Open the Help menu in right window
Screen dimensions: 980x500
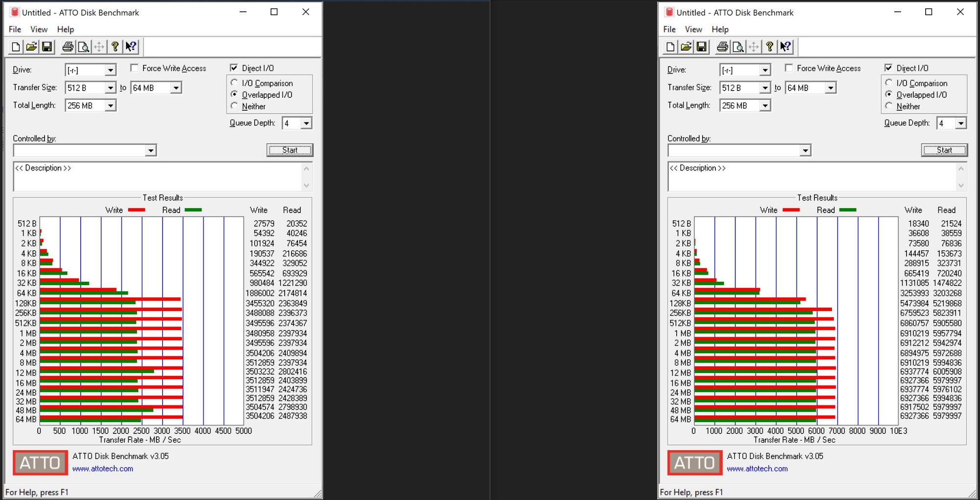point(720,29)
